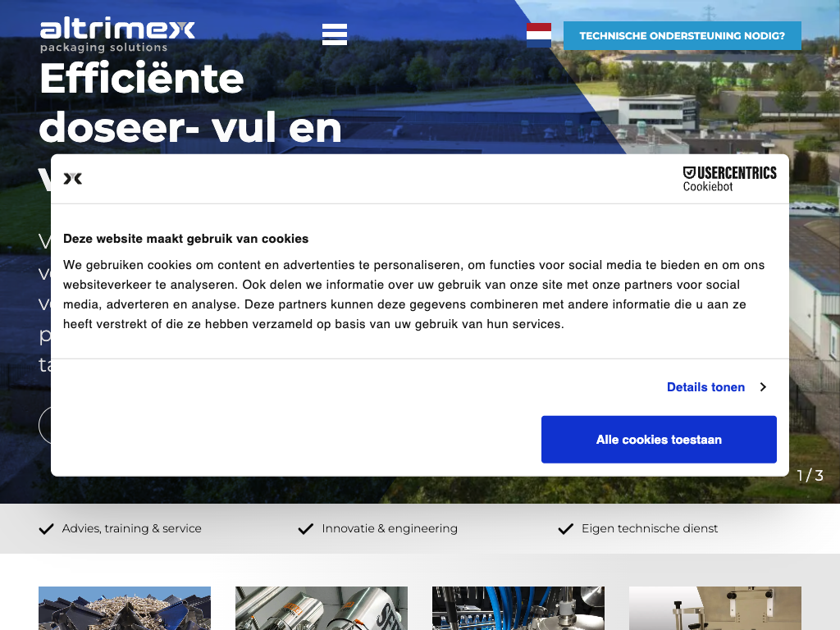Open the wood chips thumbnail image

point(125,608)
